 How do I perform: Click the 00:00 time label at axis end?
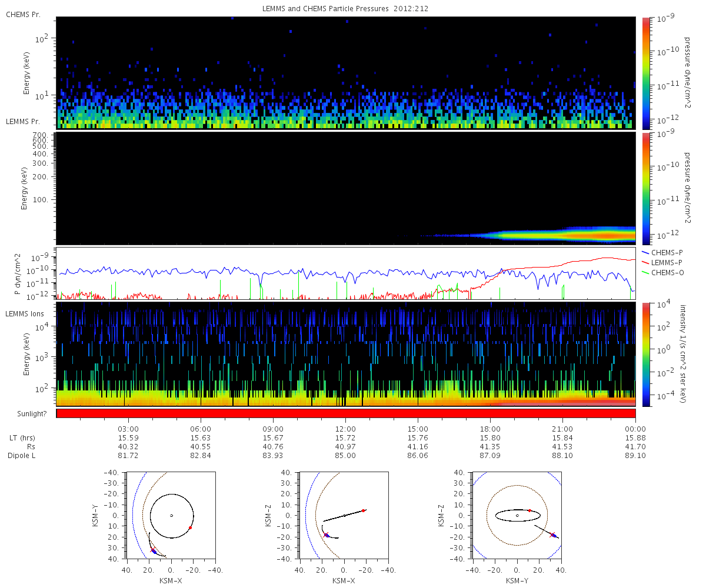[635, 429]
